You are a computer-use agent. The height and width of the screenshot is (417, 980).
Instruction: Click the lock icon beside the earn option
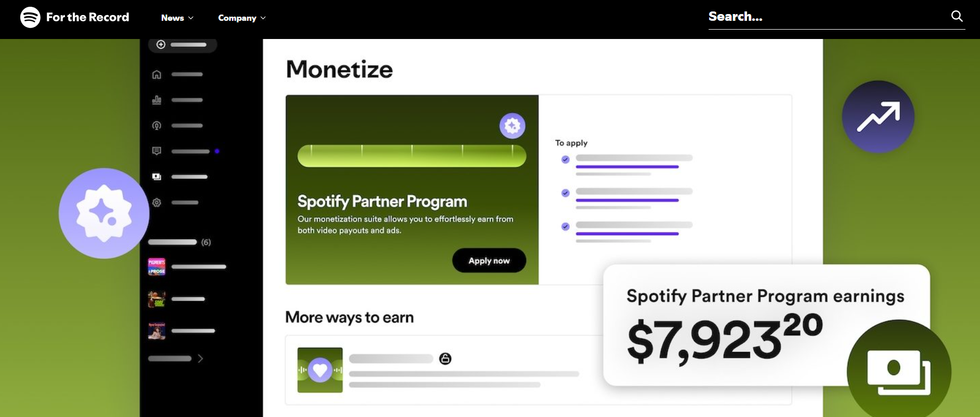(x=445, y=358)
